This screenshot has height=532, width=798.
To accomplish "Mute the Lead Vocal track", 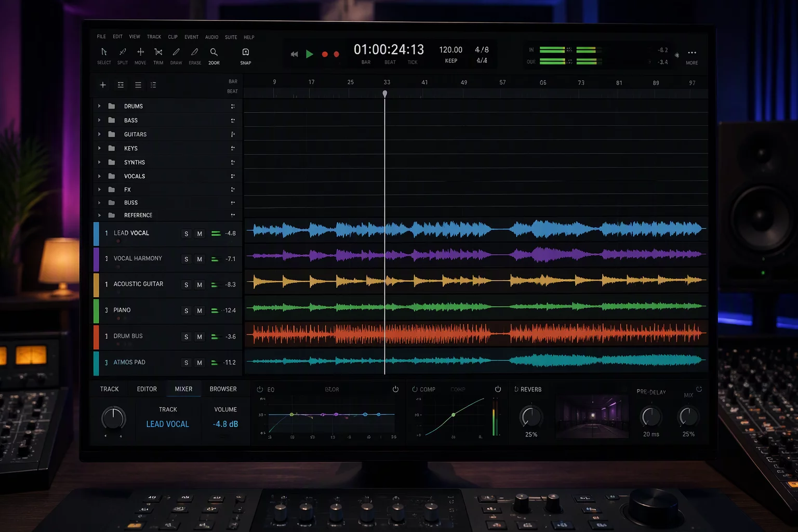I will click(x=199, y=234).
